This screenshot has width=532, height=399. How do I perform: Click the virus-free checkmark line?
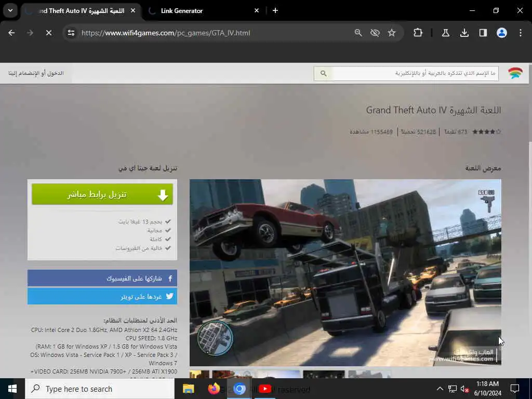[143, 248]
